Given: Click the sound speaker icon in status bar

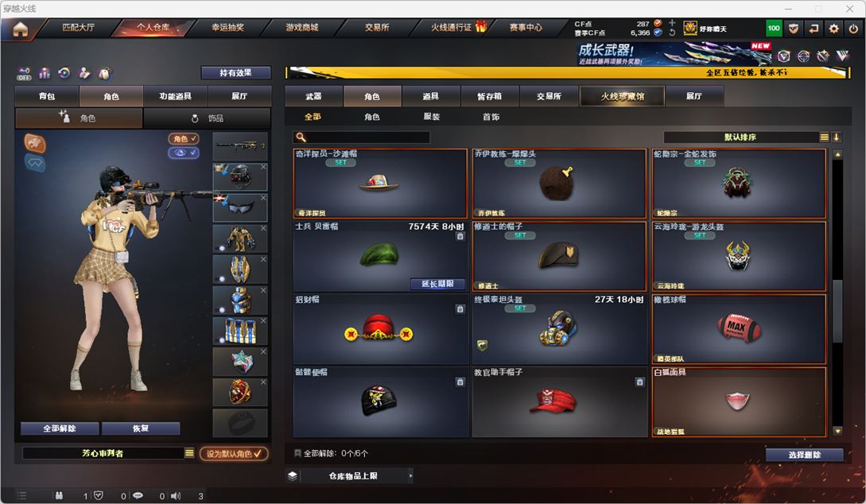Looking at the screenshot, I should pos(176,496).
